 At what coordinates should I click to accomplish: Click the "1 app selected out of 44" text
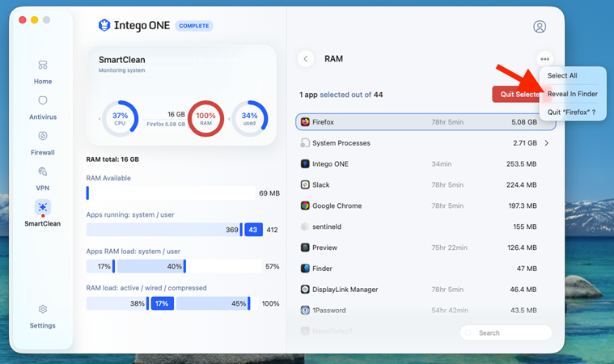(341, 95)
